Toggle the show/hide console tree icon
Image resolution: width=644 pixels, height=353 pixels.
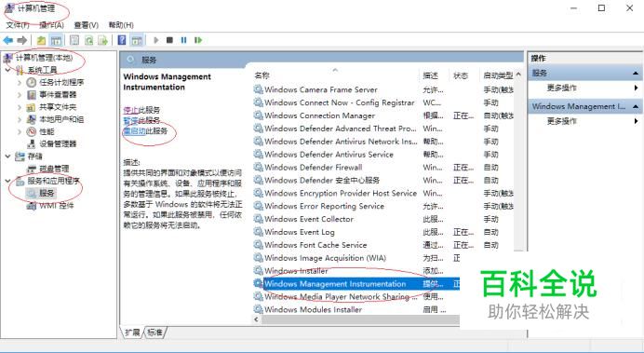pyautogui.click(x=56, y=40)
